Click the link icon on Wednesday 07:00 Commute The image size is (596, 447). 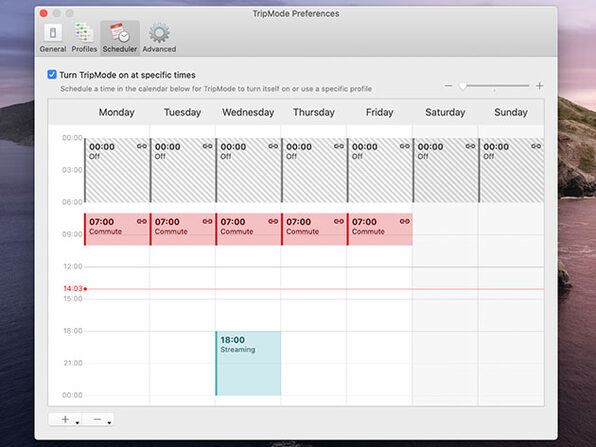coord(273,221)
